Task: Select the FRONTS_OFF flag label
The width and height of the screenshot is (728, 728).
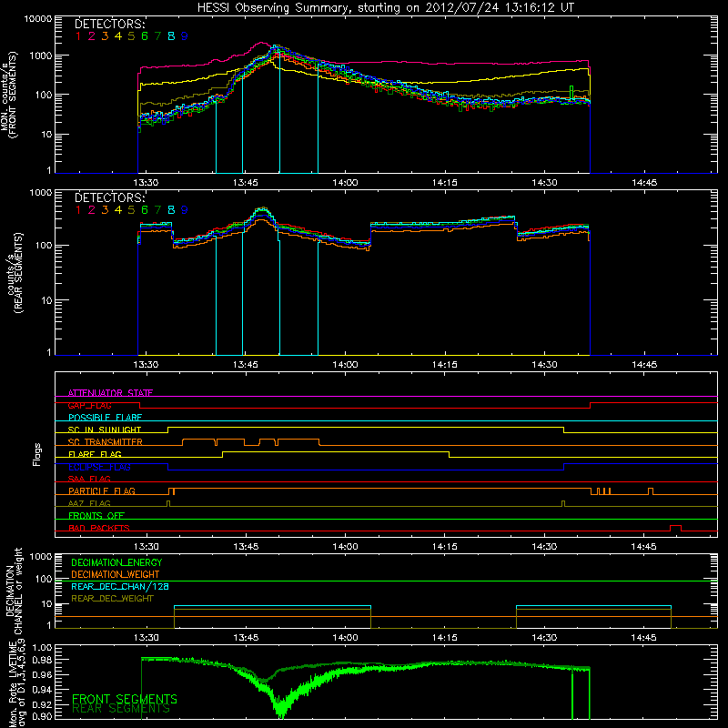Action: (96, 515)
